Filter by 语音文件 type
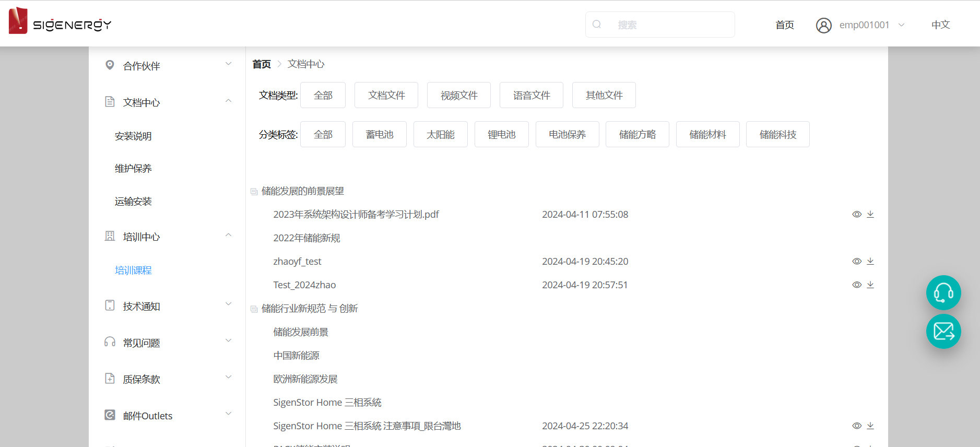 click(532, 95)
